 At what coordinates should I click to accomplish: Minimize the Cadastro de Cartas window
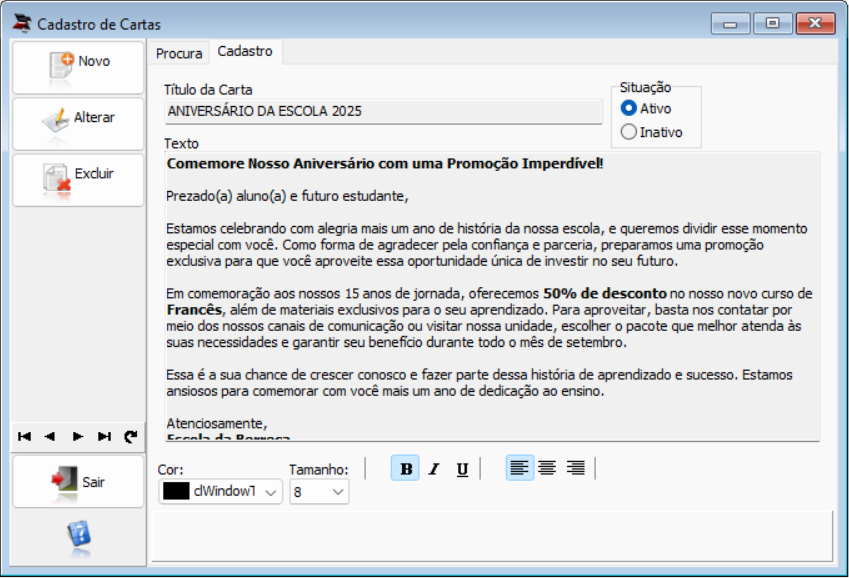730,23
